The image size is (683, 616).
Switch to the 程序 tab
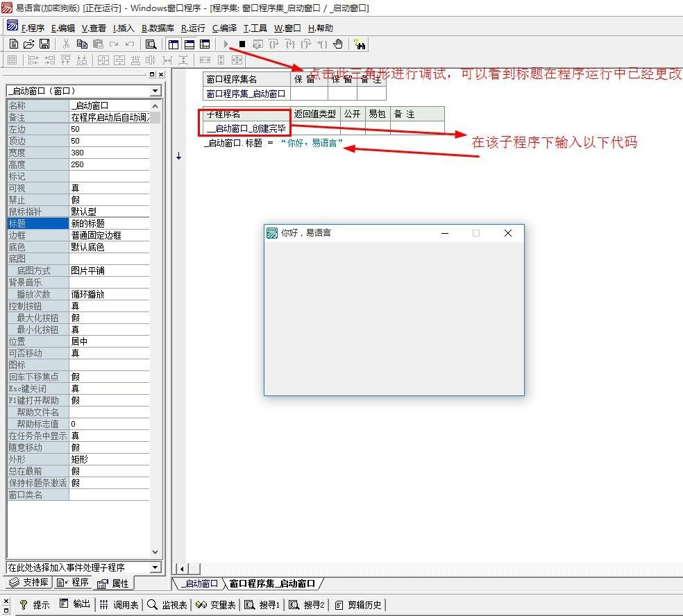point(73,583)
